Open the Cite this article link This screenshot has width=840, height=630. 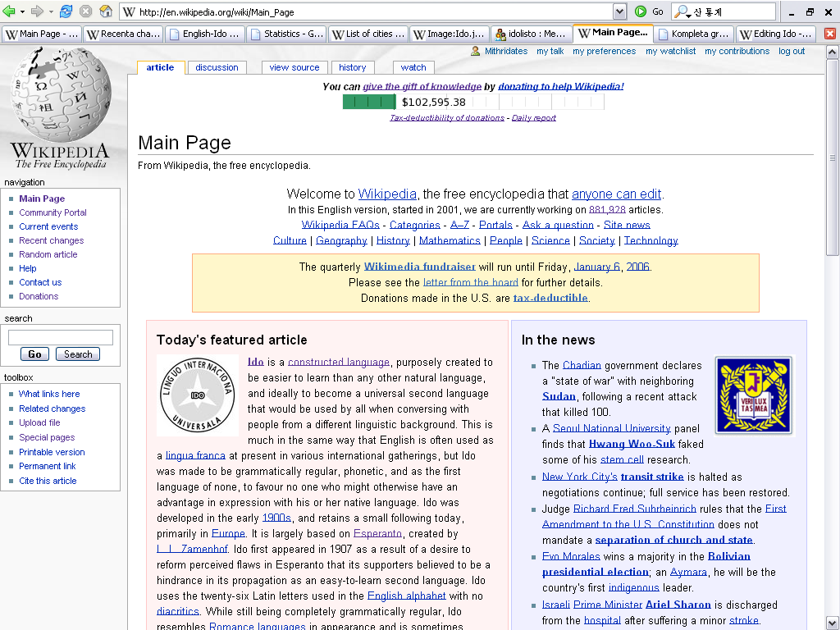[48, 481]
